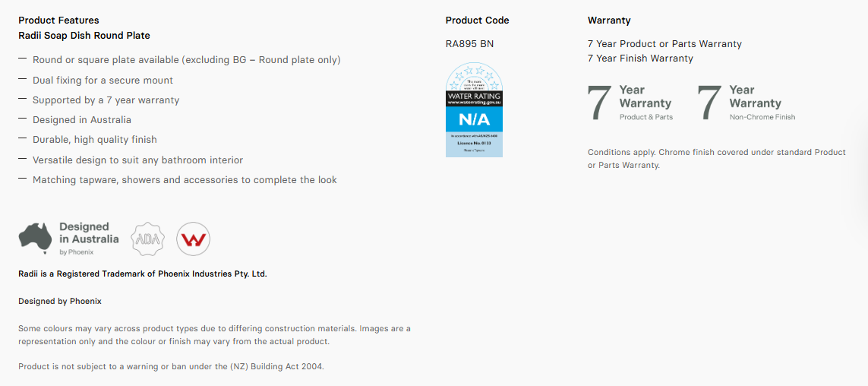868x386 pixels.
Task: Click the www.waterrating.gov.au text on label
Action: [474, 103]
